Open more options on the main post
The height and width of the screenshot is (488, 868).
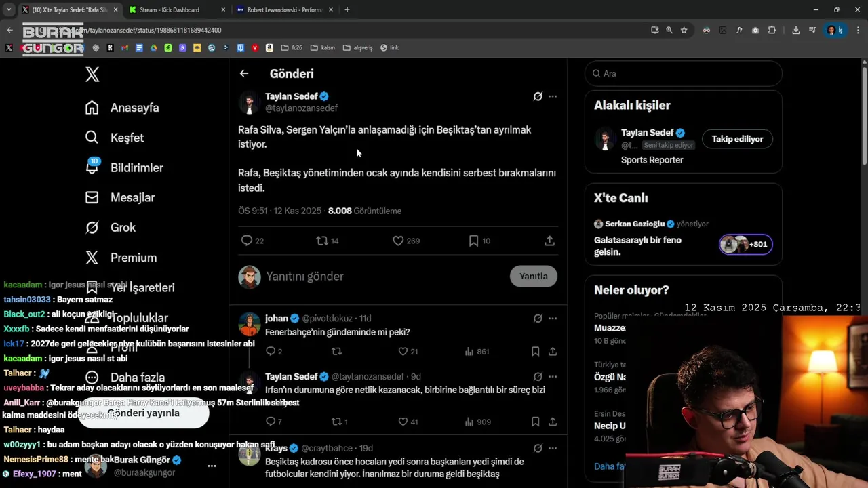point(553,96)
